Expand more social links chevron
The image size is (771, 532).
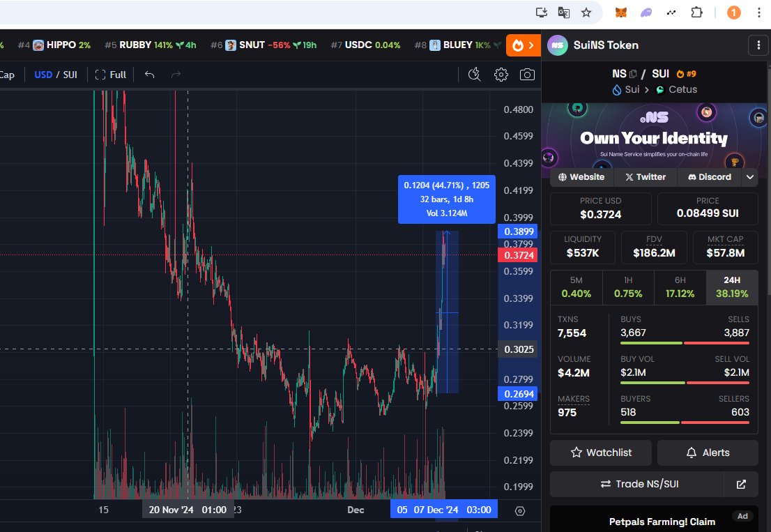(750, 177)
